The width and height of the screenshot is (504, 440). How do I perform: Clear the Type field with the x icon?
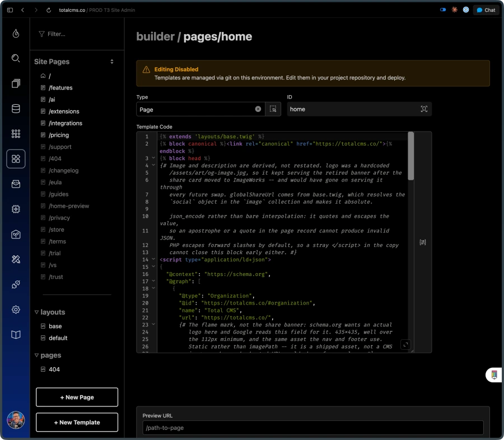pos(258,109)
